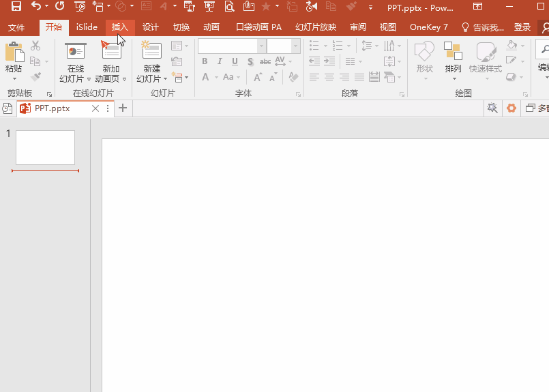The image size is (549, 392).
Task: Save the presentation using the floppy disk icon
Action: 16,6
